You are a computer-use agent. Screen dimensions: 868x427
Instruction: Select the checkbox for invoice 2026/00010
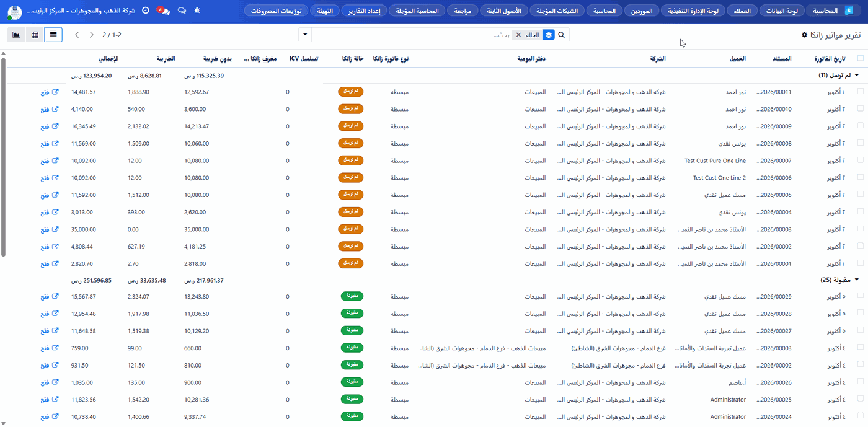tap(860, 108)
